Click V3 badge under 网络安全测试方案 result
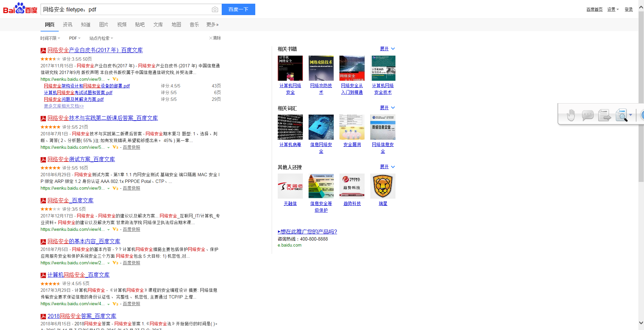Image resolution: width=644 pixels, height=330 pixels. 115,188
